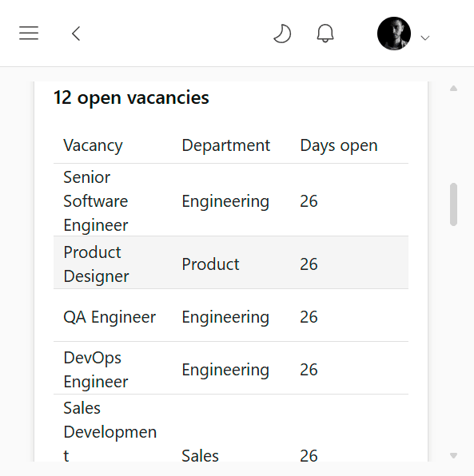Click the Vacancy column header
Viewport: 474px width, 476px height.
(x=93, y=145)
